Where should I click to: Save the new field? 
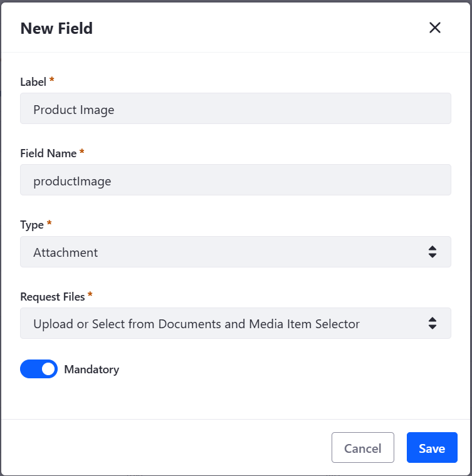(432, 447)
